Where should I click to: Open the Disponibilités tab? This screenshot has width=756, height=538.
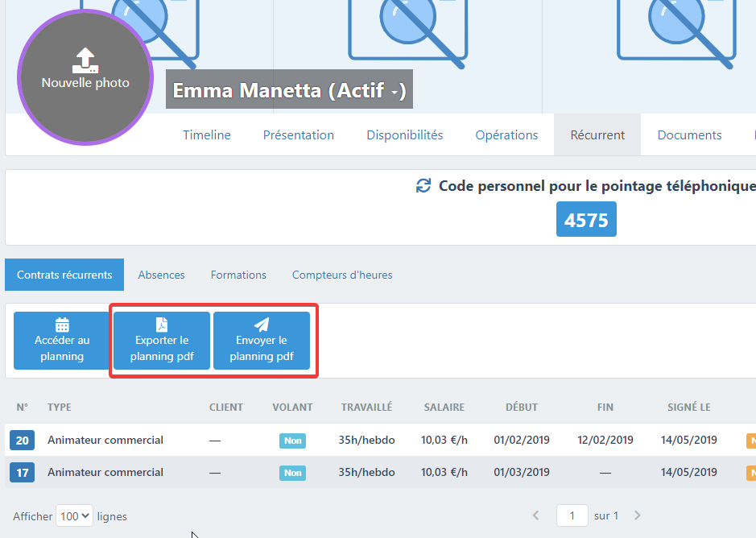404,135
